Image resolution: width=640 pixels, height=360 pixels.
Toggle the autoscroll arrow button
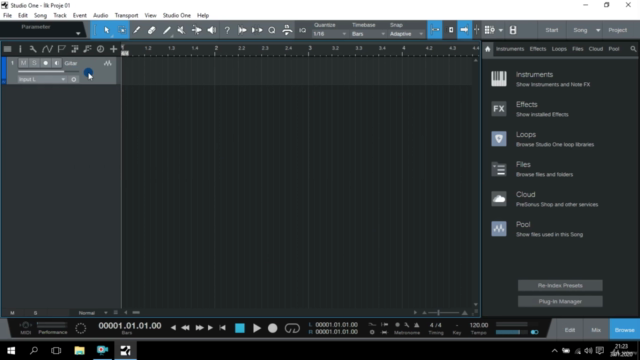coord(464,30)
